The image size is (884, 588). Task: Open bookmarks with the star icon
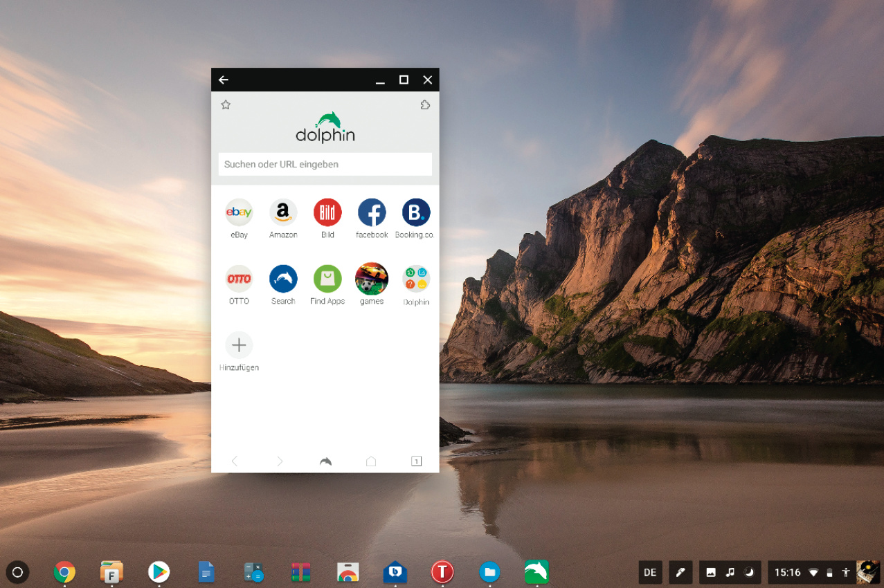226,105
